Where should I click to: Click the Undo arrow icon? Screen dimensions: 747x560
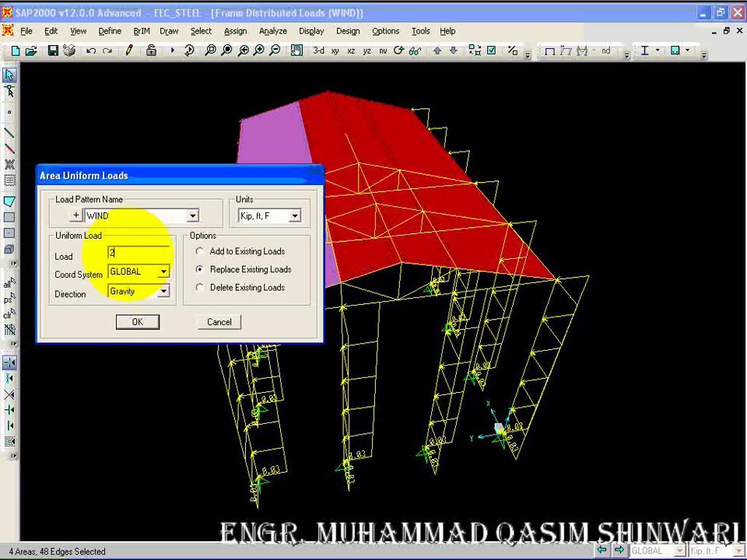pos(91,51)
